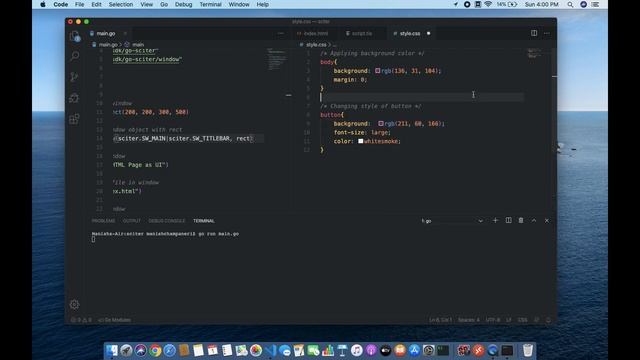Screen dimensions: 640x360
Task: Switch to the main.go tab
Action: (106, 33)
